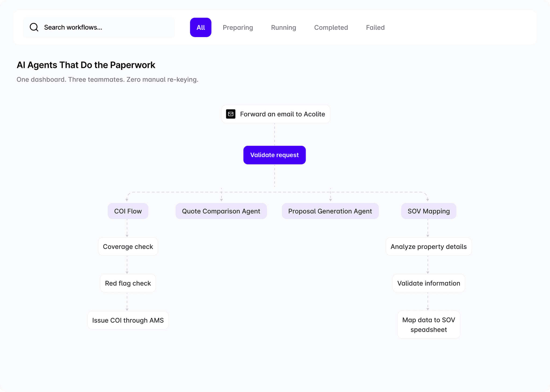550x392 pixels.
Task: Select the COI Flow branch node
Action: (x=128, y=211)
